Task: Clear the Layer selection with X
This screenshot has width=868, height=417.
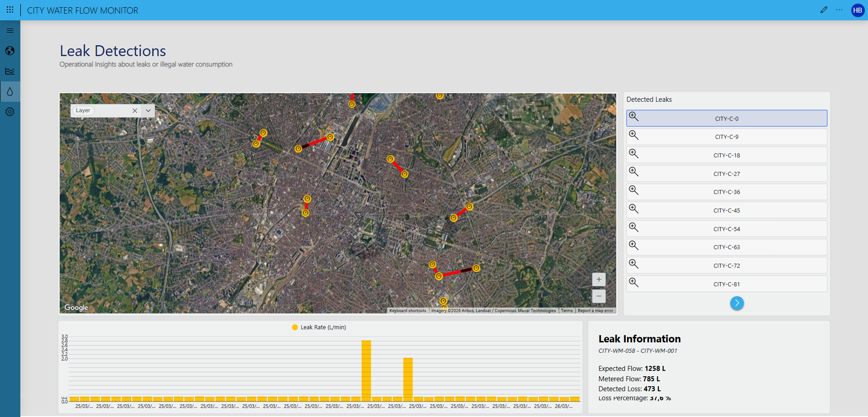Action: [x=135, y=110]
